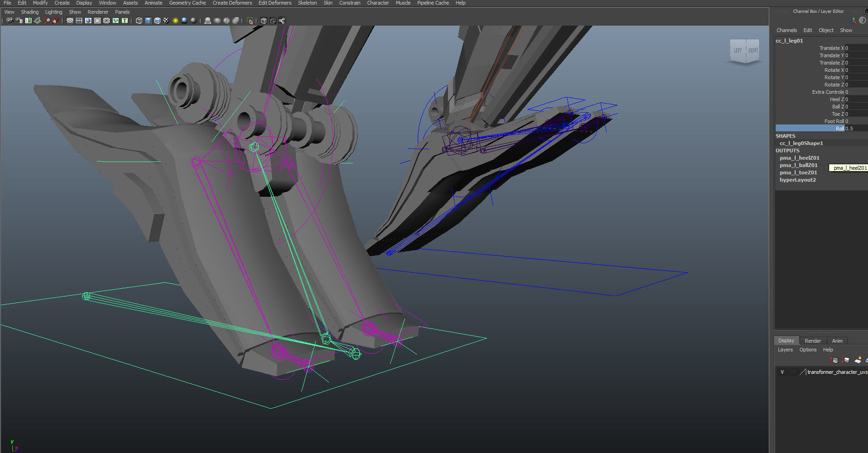
Task: Toggle visibility V box for transformer_character_uvs layer
Action: [782, 372]
